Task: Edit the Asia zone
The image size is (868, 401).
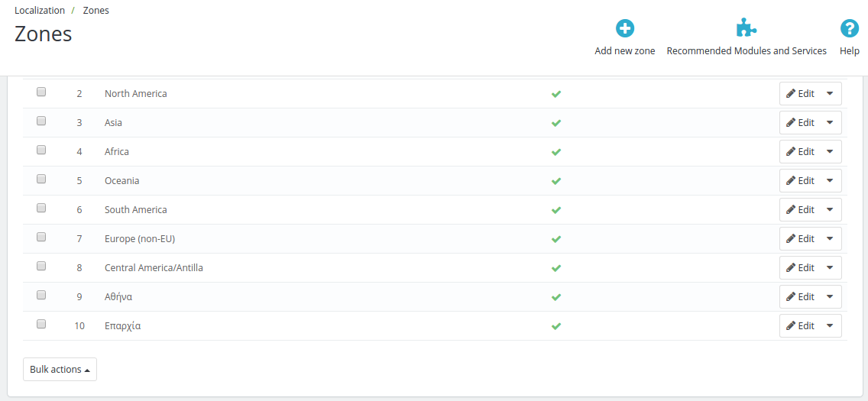Action: tap(800, 123)
